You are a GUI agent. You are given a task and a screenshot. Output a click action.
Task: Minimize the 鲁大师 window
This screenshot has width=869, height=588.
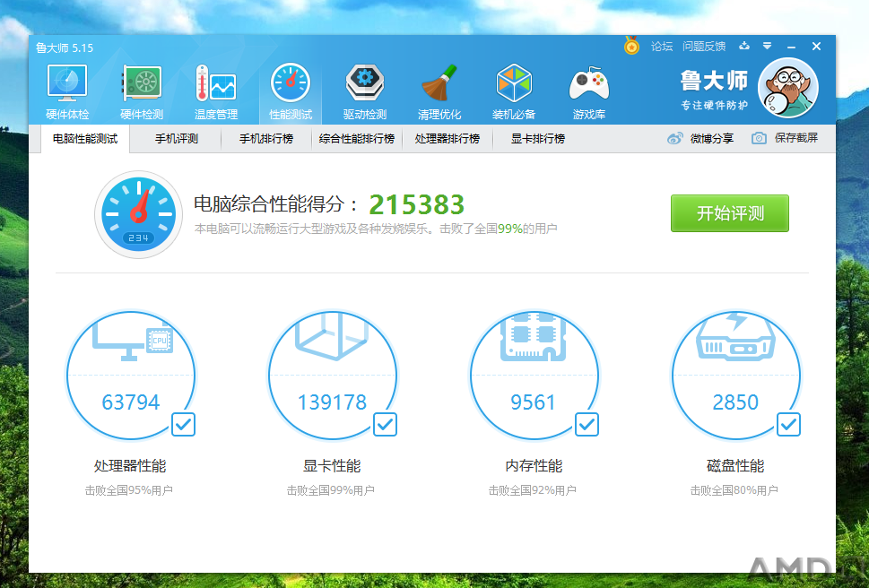click(791, 47)
